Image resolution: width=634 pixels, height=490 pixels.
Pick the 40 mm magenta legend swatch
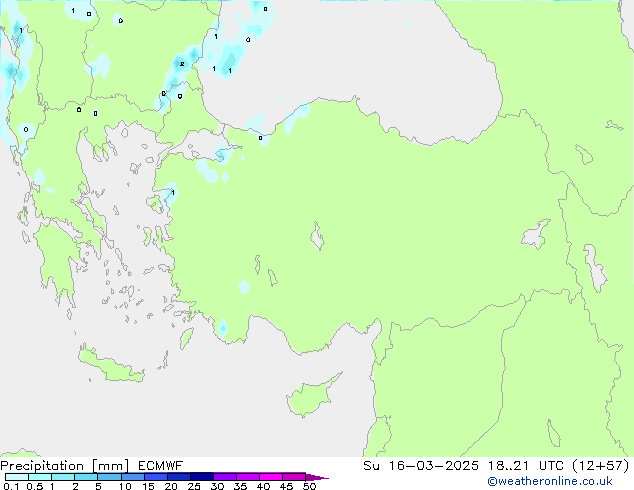click(x=270, y=477)
